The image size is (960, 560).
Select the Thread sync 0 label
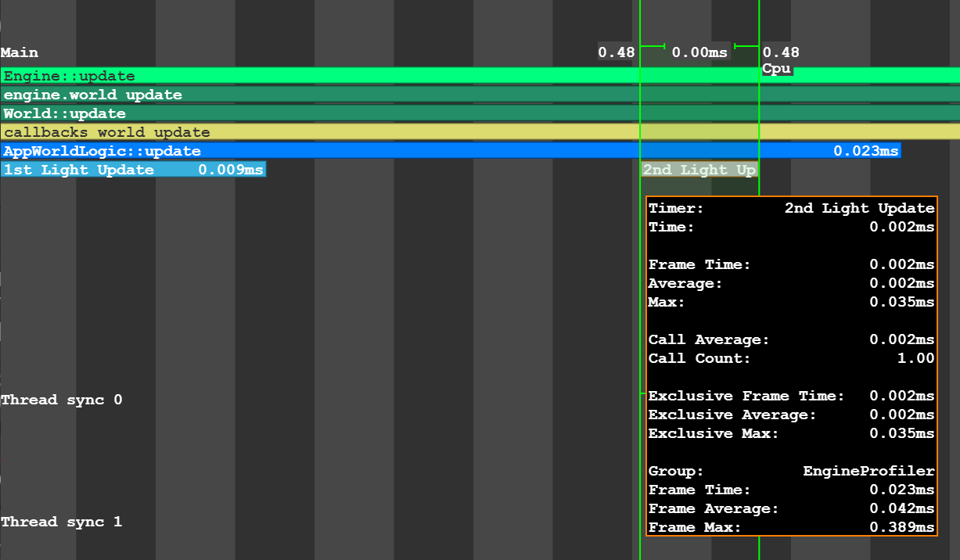pyautogui.click(x=62, y=400)
